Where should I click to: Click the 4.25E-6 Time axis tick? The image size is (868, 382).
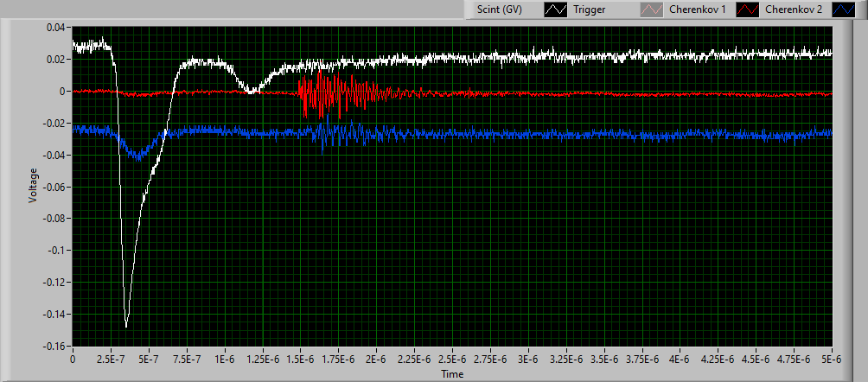(718, 359)
